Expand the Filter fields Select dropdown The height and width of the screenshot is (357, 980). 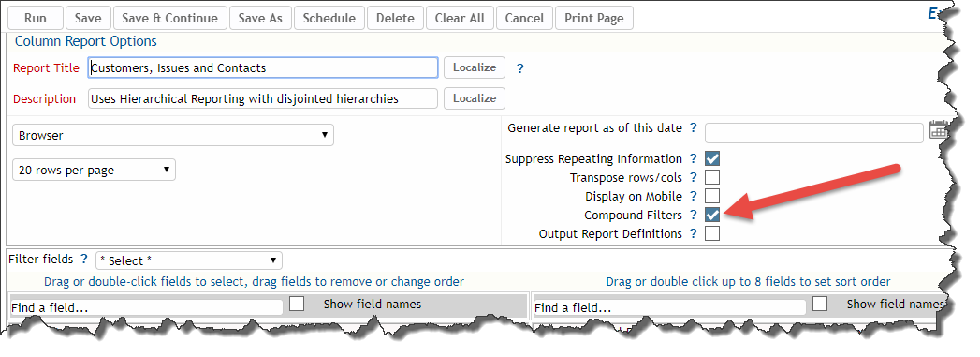(189, 260)
